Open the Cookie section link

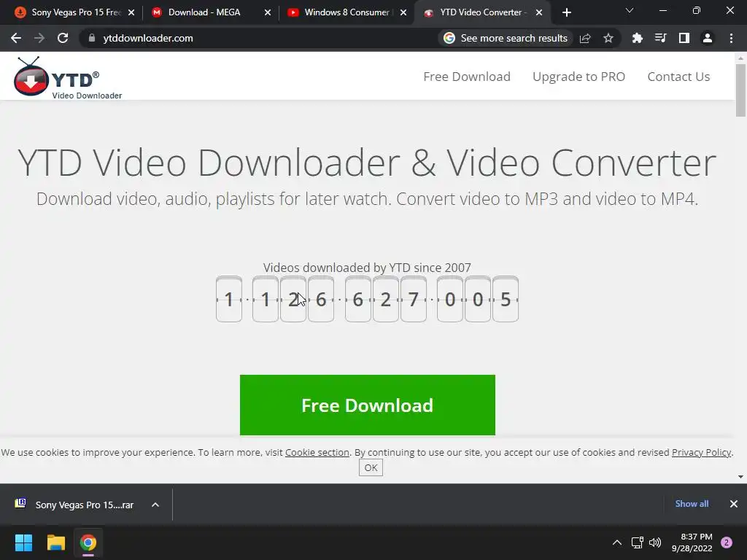317,452
